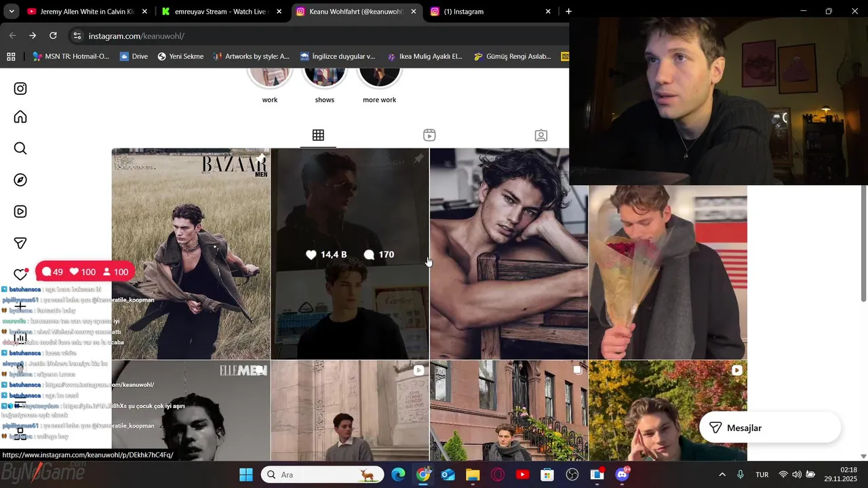The height and width of the screenshot is (488, 868).
Task: Click the taskbar Ara search box
Action: point(322,474)
